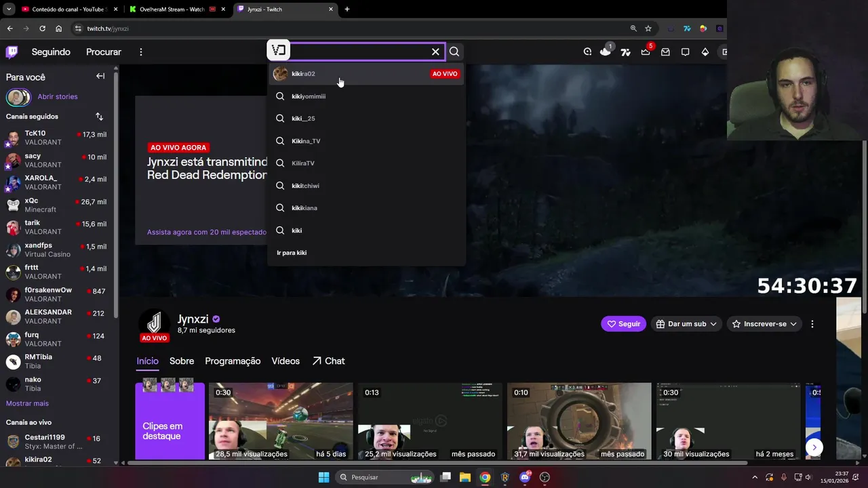This screenshot has width=868, height=488.
Task: Clear the search box with the X
Action: pos(435,52)
